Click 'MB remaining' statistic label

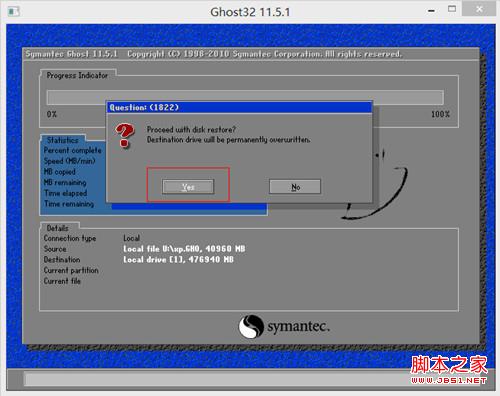pyautogui.click(x=65, y=182)
